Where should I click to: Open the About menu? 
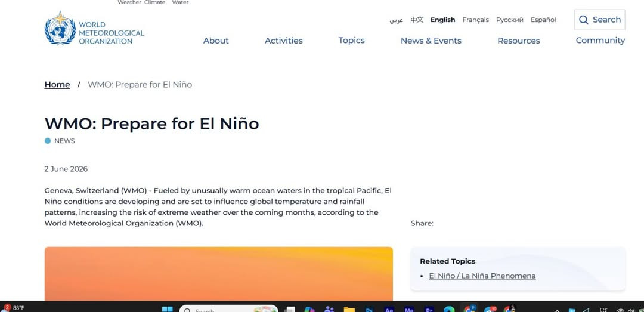[216, 41]
